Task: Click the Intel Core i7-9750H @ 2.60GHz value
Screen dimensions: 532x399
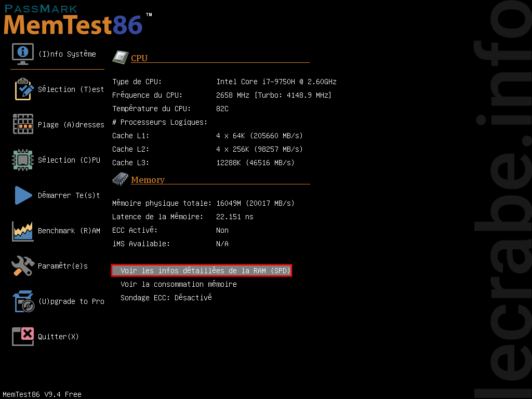Action: (x=276, y=82)
